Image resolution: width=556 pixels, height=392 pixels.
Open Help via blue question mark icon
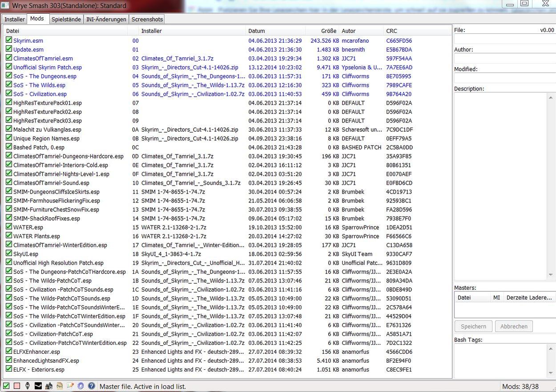(x=91, y=386)
